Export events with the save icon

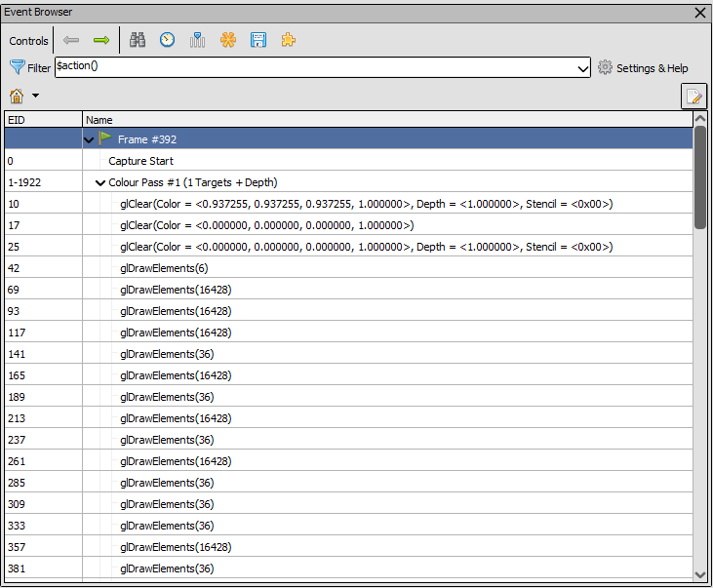pyautogui.click(x=258, y=40)
